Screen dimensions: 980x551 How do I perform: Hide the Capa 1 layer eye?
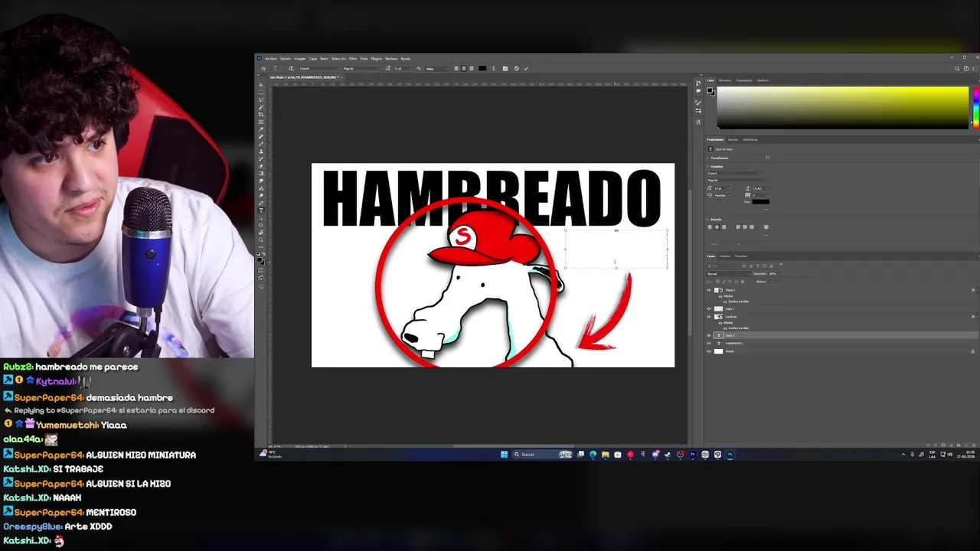tap(709, 309)
